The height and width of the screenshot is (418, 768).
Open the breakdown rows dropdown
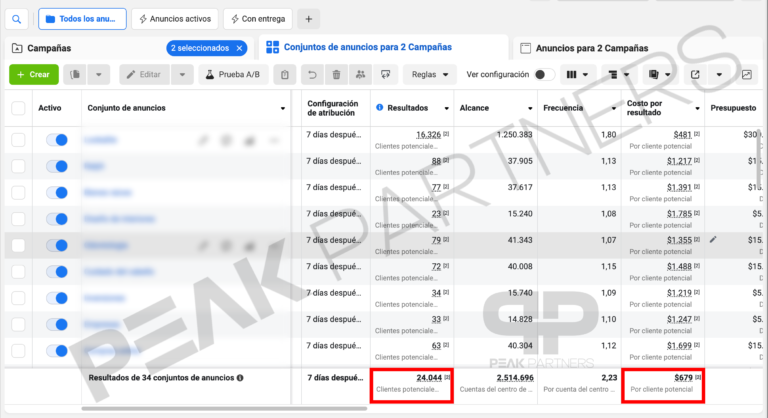tap(619, 74)
